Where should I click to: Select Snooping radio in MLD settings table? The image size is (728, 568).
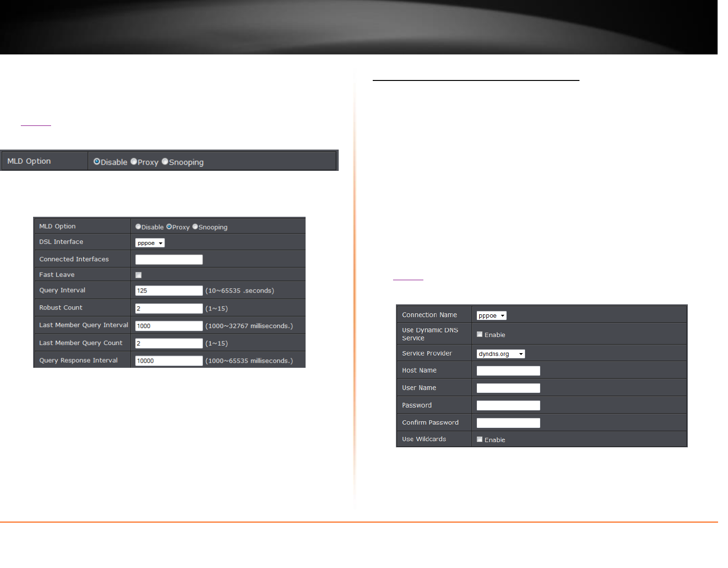[195, 227]
